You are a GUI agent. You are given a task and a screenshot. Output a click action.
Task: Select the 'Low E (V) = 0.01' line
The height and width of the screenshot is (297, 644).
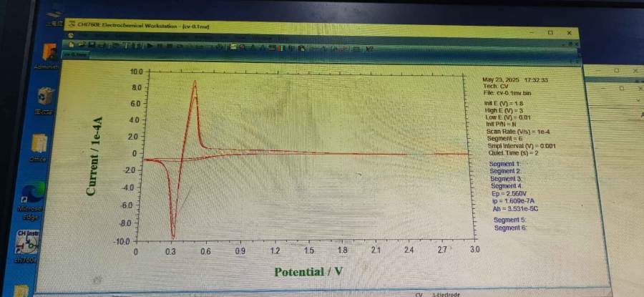click(x=507, y=118)
